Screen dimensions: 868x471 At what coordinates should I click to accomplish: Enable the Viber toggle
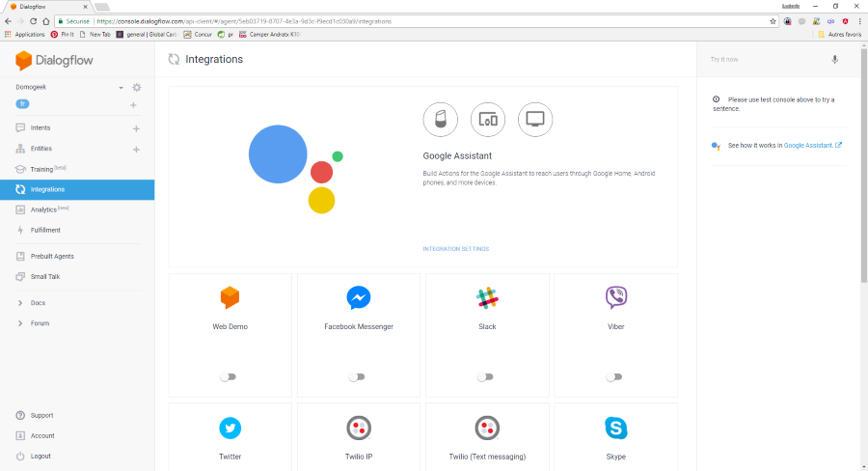pos(614,376)
